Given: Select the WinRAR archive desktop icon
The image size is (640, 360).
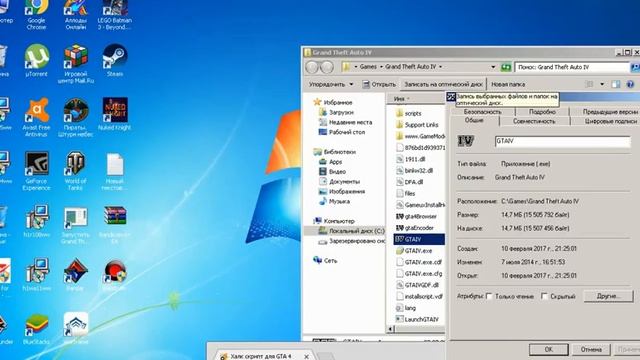Looking at the screenshot, I should [x=115, y=225].
